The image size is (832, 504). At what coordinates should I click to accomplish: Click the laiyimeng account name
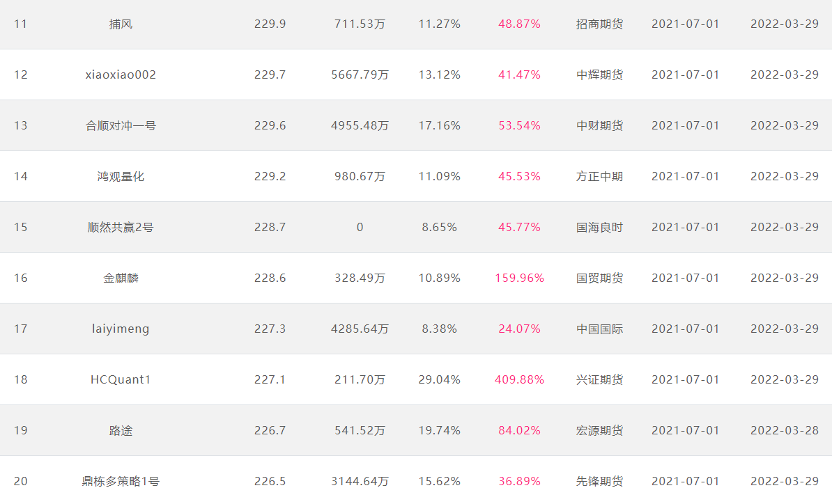pyautogui.click(x=121, y=329)
